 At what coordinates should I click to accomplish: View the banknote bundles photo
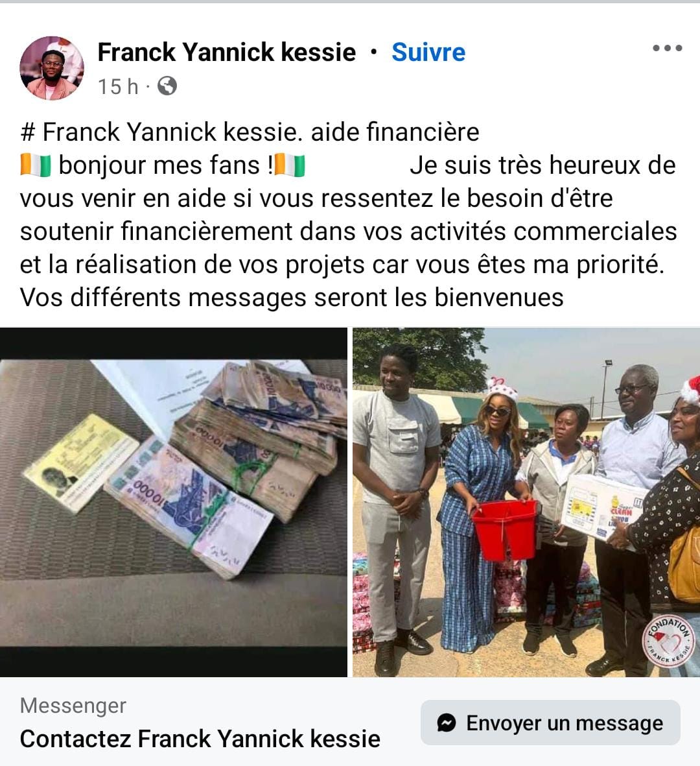pyautogui.click(x=173, y=502)
